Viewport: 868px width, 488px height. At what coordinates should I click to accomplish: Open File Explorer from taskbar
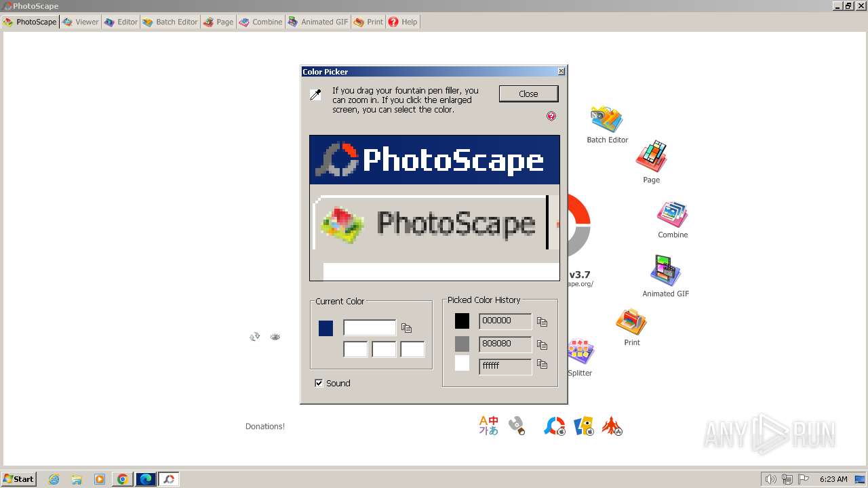coord(77,479)
